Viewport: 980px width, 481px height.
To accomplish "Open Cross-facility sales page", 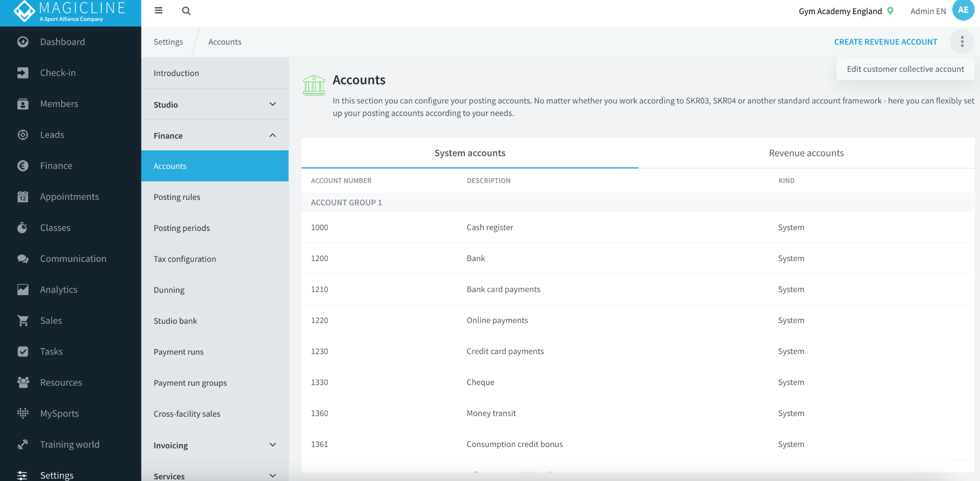I will 215,415.
